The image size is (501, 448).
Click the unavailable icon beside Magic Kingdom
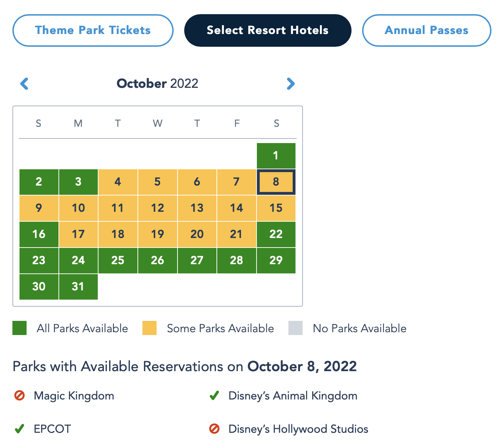[x=19, y=395]
